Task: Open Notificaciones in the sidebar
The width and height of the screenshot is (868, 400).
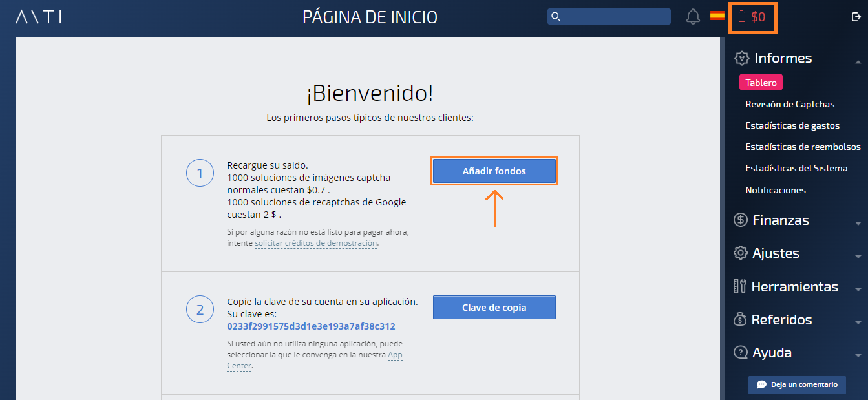Action: click(776, 190)
